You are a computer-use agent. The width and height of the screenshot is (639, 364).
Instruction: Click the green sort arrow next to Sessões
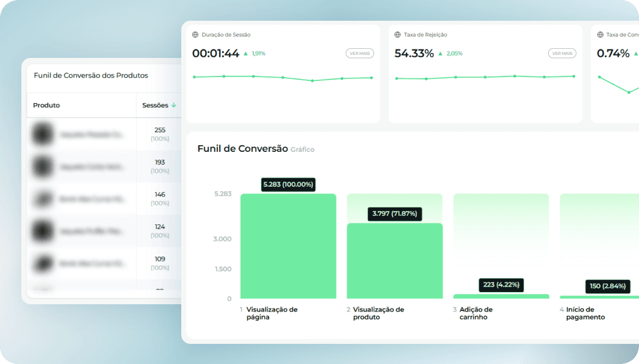tap(175, 105)
